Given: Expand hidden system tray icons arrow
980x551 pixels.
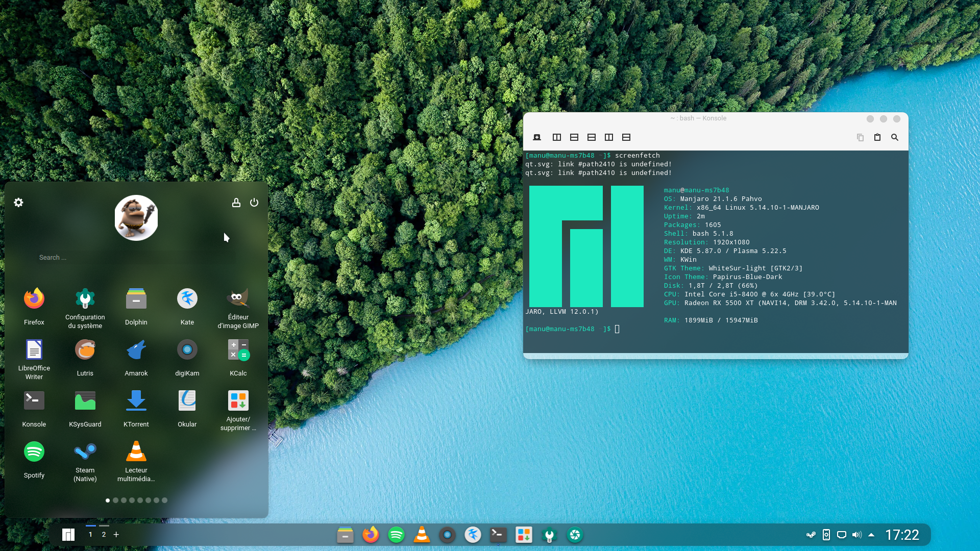Looking at the screenshot, I should pos(871,535).
